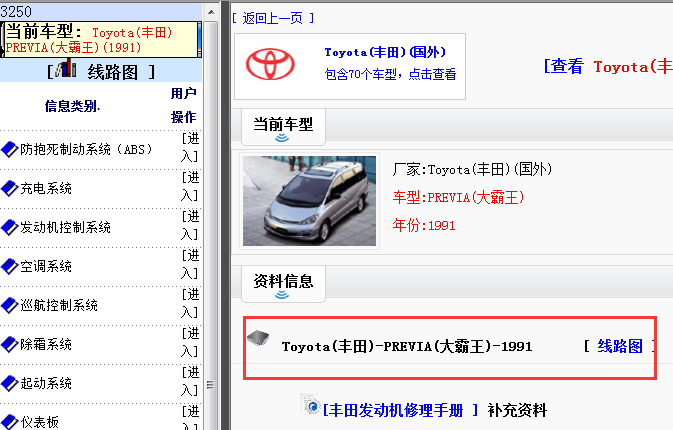Click 充电系统 row text
The image size is (673, 430).
click(46, 188)
